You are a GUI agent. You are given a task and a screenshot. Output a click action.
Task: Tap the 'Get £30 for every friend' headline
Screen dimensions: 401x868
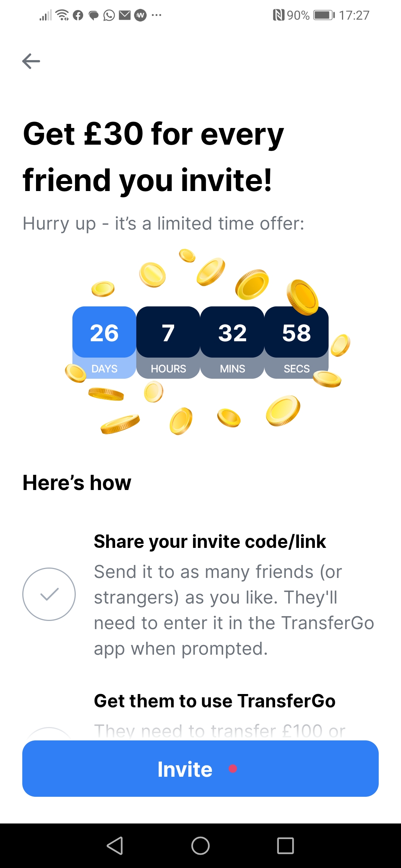(153, 157)
